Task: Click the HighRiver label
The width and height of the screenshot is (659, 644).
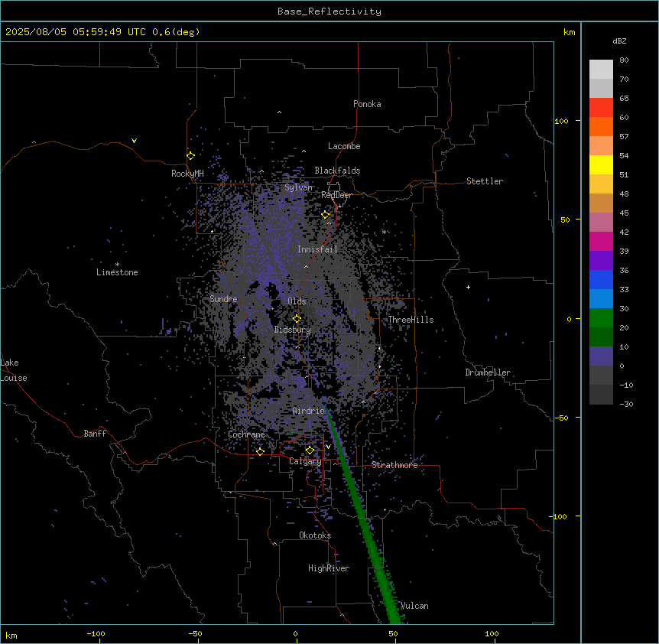Action: point(329,568)
